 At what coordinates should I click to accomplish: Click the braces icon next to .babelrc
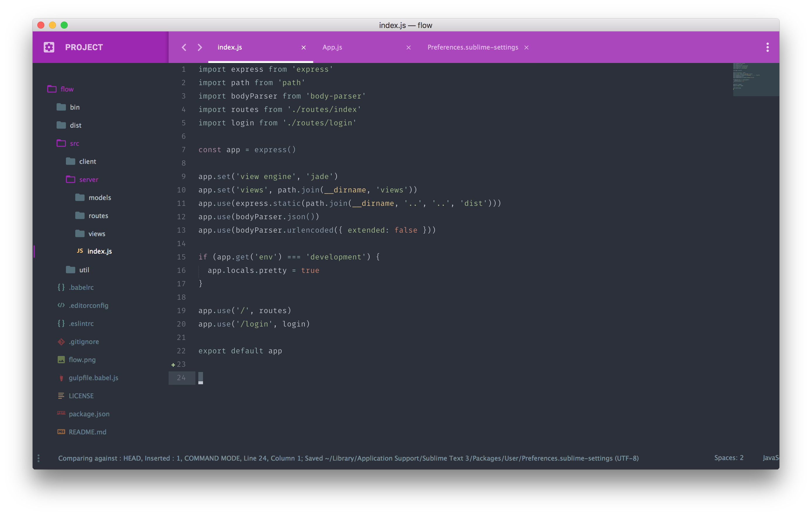pyautogui.click(x=61, y=287)
